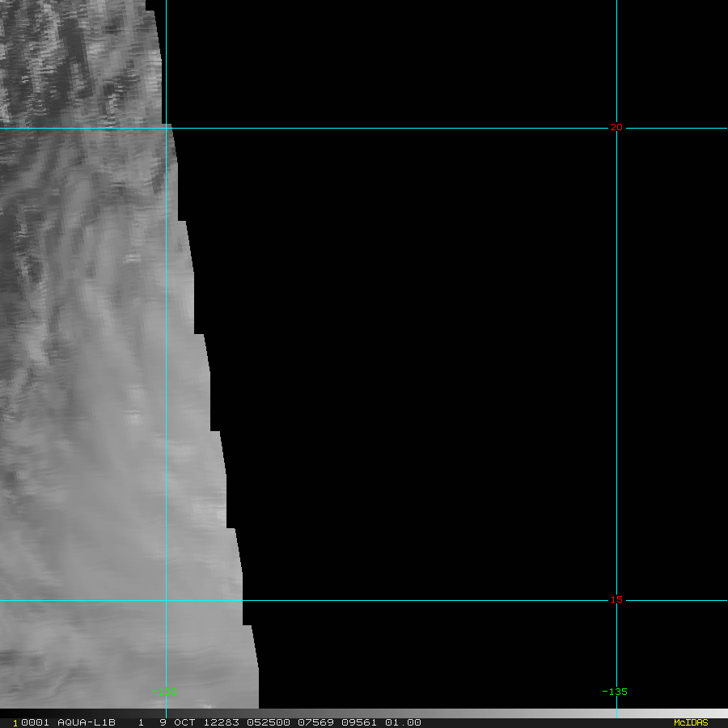The height and width of the screenshot is (728, 728).
Task: Click intersection of 15 latitude and -140 longitude lines
Action: pyautogui.click(x=166, y=600)
